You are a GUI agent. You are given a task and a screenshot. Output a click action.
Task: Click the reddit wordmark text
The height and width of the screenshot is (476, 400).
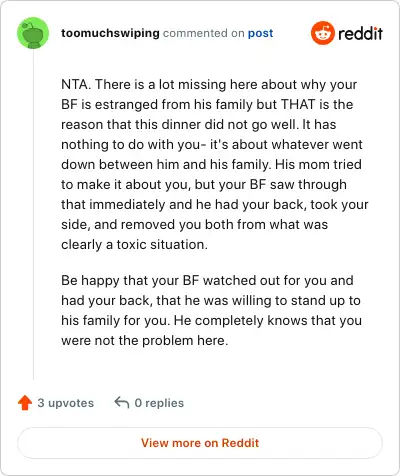(360, 33)
